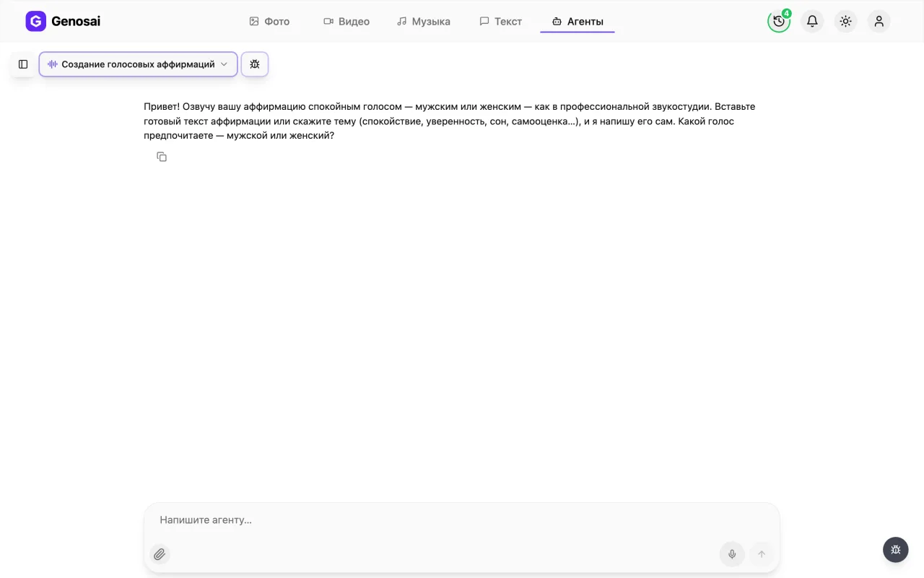Image resolution: width=924 pixels, height=578 pixels.
Task: Click the Genosai logo icon
Action: (35, 21)
